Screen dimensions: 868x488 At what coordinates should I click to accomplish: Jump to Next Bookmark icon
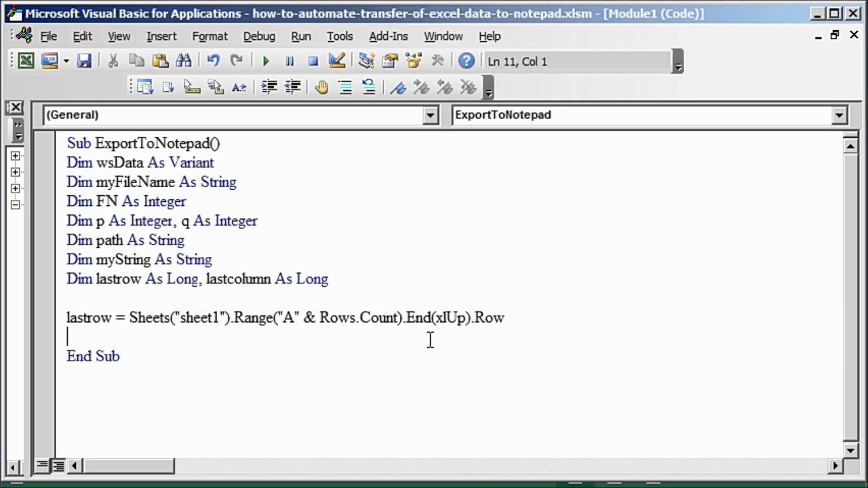coord(421,87)
